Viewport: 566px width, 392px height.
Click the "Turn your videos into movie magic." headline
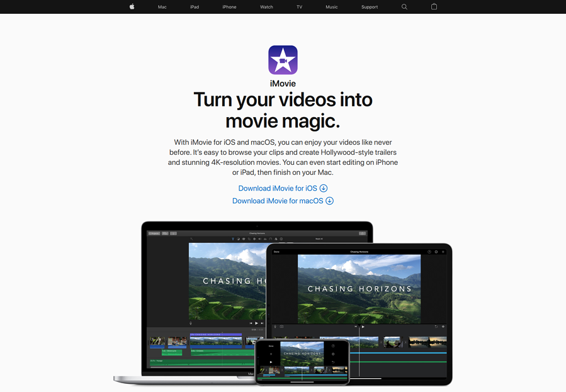283,110
